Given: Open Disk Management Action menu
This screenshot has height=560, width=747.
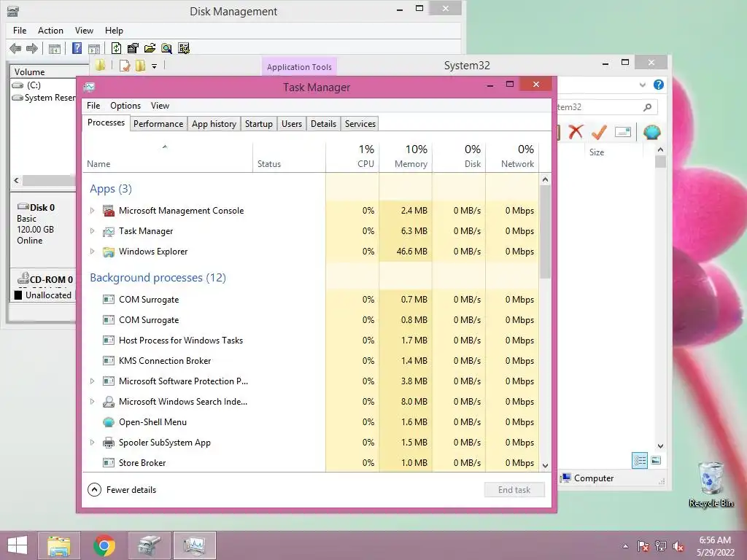Looking at the screenshot, I should tap(50, 31).
